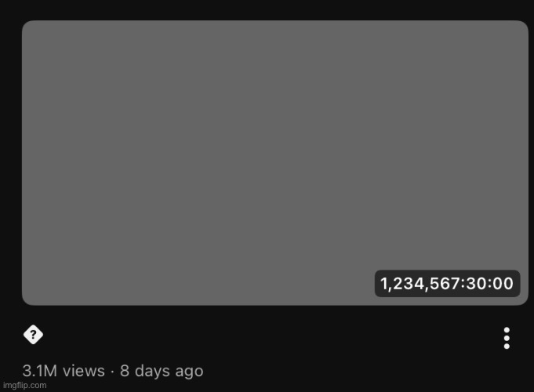Click the 1,234,567:30:00 duration badge
The image size is (534, 392).
(x=447, y=283)
